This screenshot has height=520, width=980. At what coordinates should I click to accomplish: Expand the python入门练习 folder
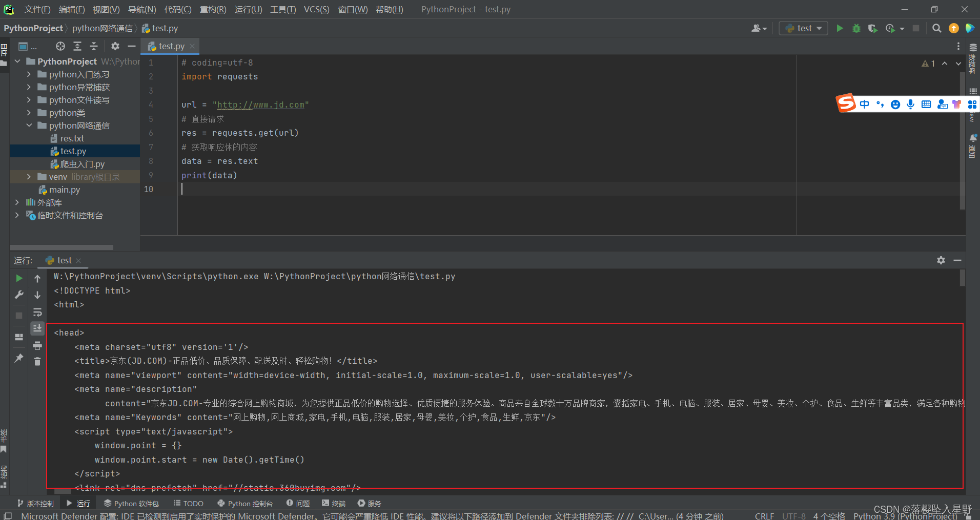pos(29,74)
